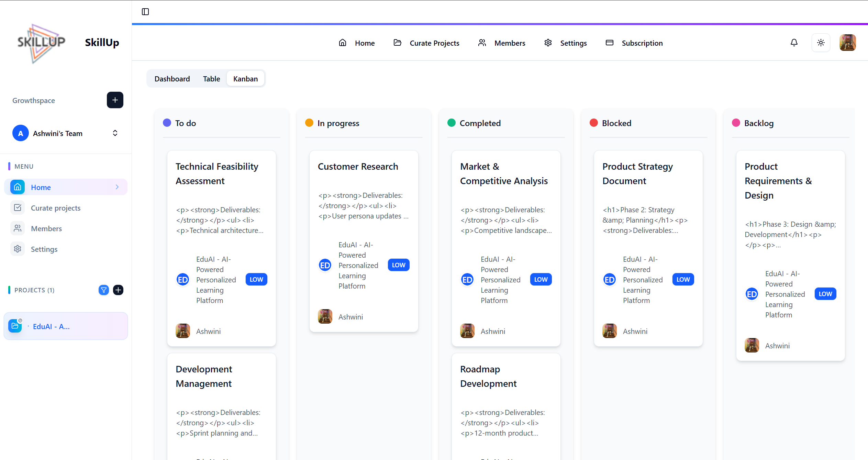The image size is (868, 460).
Task: Add new Growthspace with plus button
Action: tap(115, 100)
